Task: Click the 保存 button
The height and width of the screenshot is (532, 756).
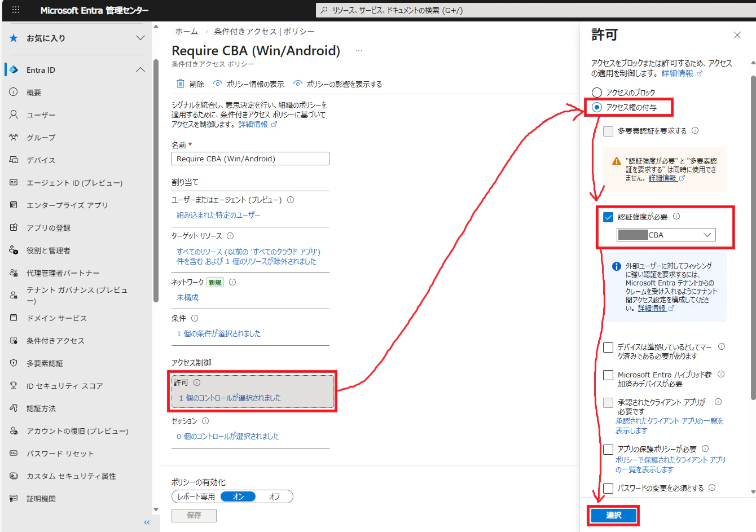Action: tap(194, 515)
